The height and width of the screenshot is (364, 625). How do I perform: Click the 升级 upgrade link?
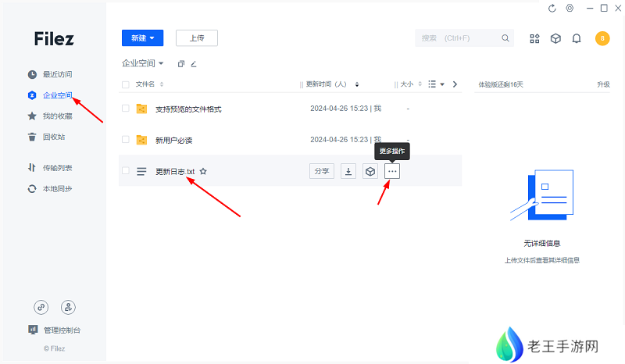pyautogui.click(x=603, y=84)
